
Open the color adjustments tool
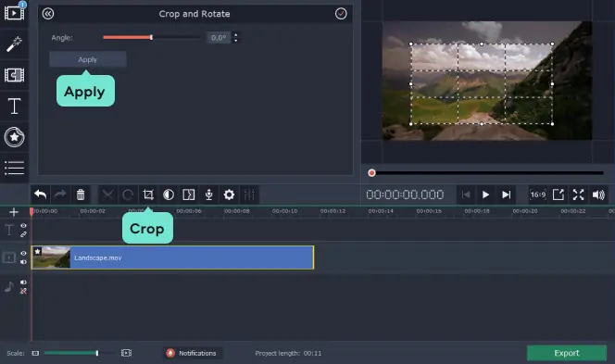(x=169, y=195)
